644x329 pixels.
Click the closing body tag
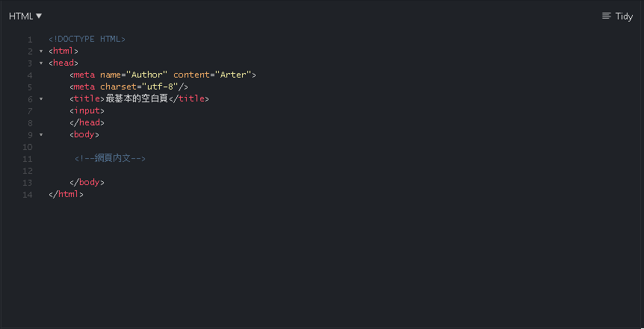87,182
